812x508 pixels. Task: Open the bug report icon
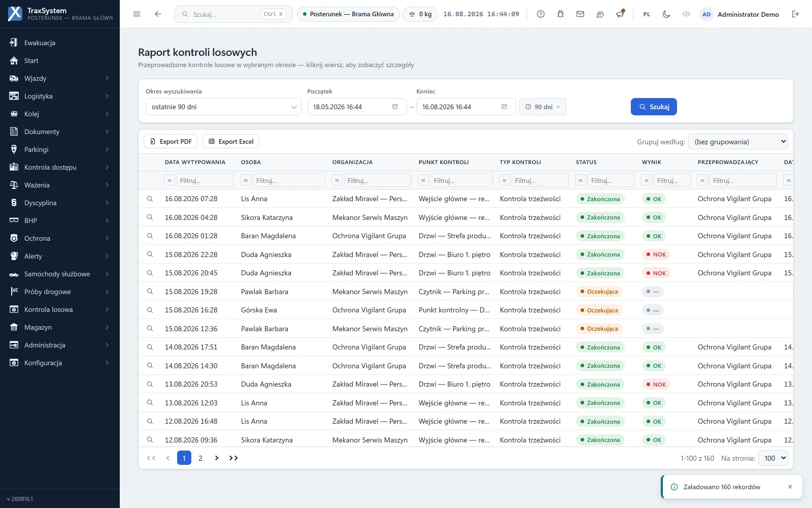[x=560, y=14]
